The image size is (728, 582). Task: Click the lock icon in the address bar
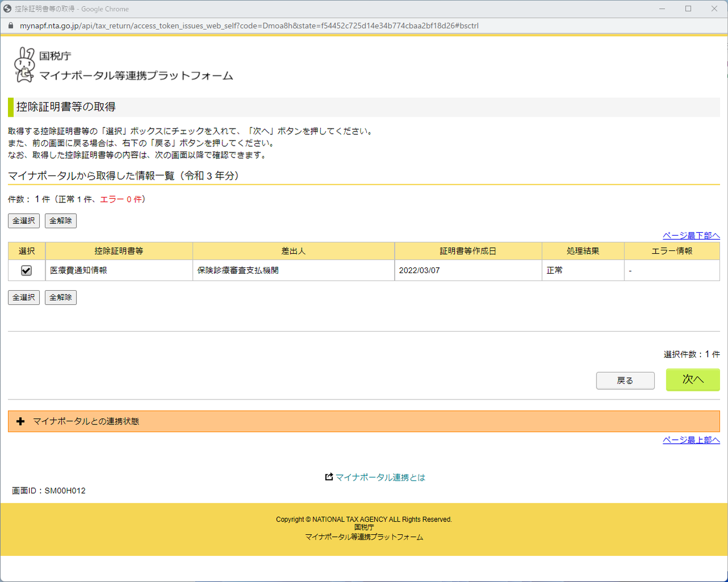tap(10, 26)
